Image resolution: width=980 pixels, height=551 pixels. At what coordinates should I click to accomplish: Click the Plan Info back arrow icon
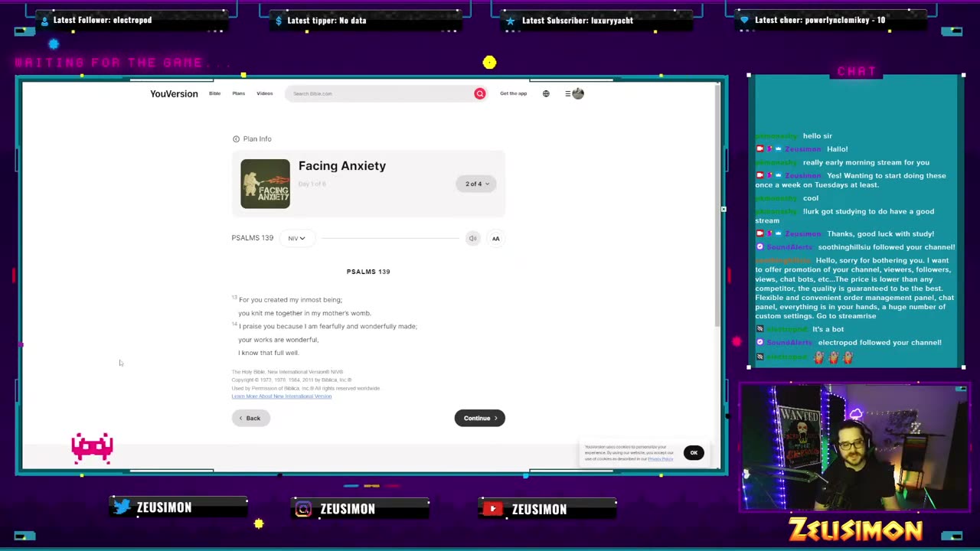tap(236, 139)
